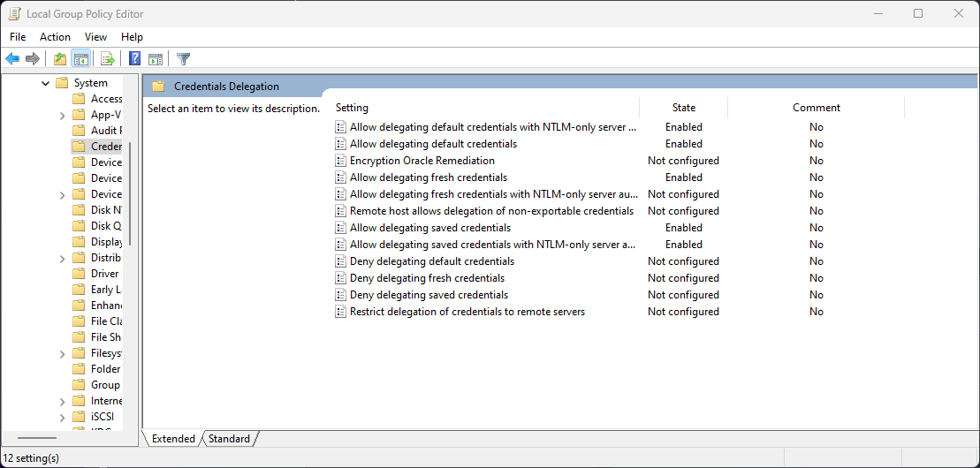
Task: Click the icon beside Deny delegating saved credentials
Action: tap(340, 294)
